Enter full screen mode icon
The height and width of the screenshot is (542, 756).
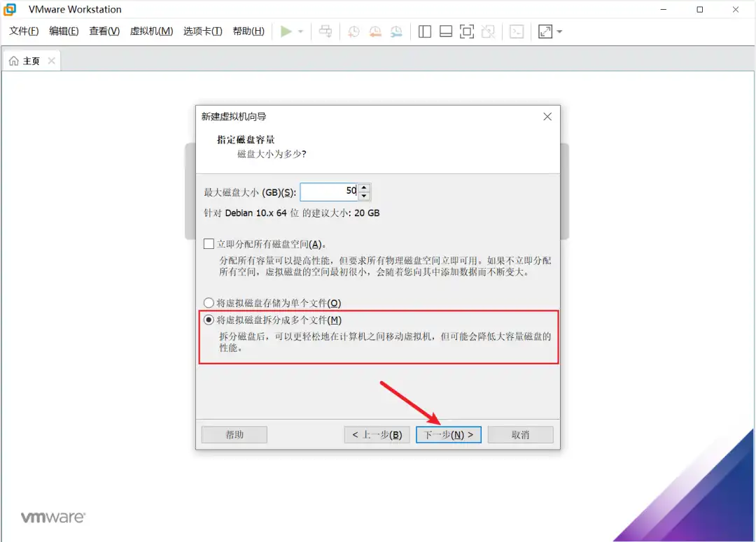pos(467,31)
